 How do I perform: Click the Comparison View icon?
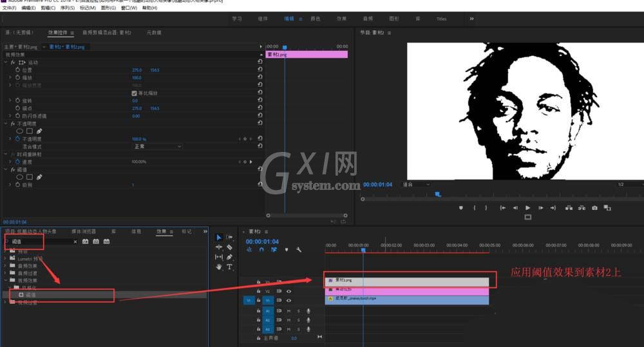click(607, 208)
